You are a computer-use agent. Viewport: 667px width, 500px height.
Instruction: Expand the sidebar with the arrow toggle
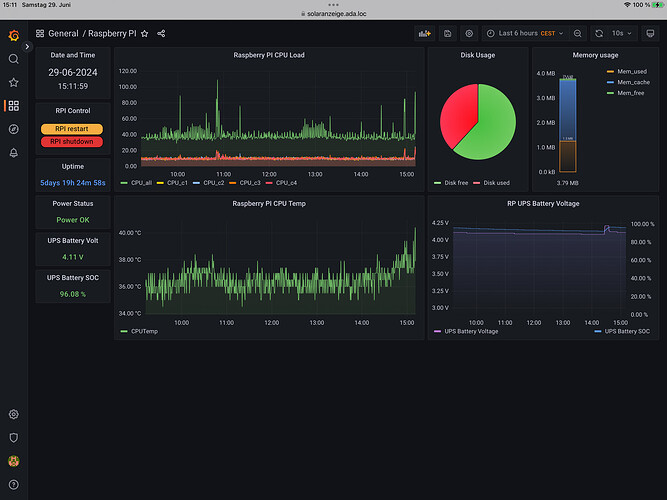[27, 46]
